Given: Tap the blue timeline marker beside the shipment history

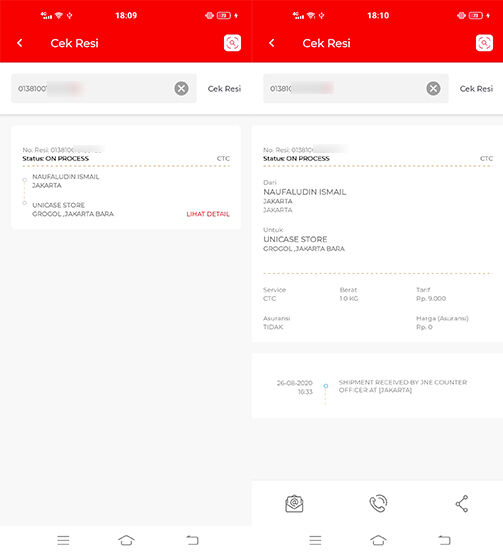Looking at the screenshot, I should point(326,385).
